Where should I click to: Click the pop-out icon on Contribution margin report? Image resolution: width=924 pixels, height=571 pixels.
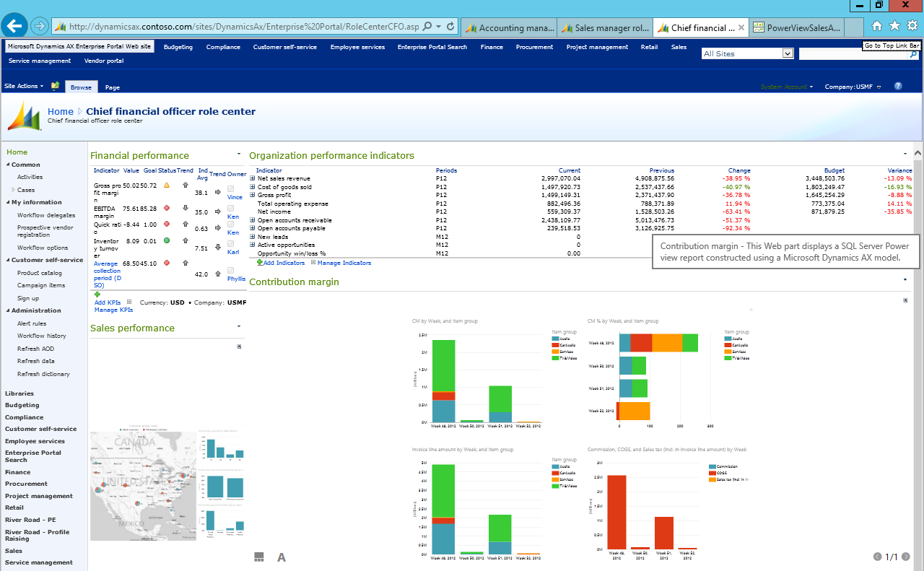pyautogui.click(x=905, y=300)
